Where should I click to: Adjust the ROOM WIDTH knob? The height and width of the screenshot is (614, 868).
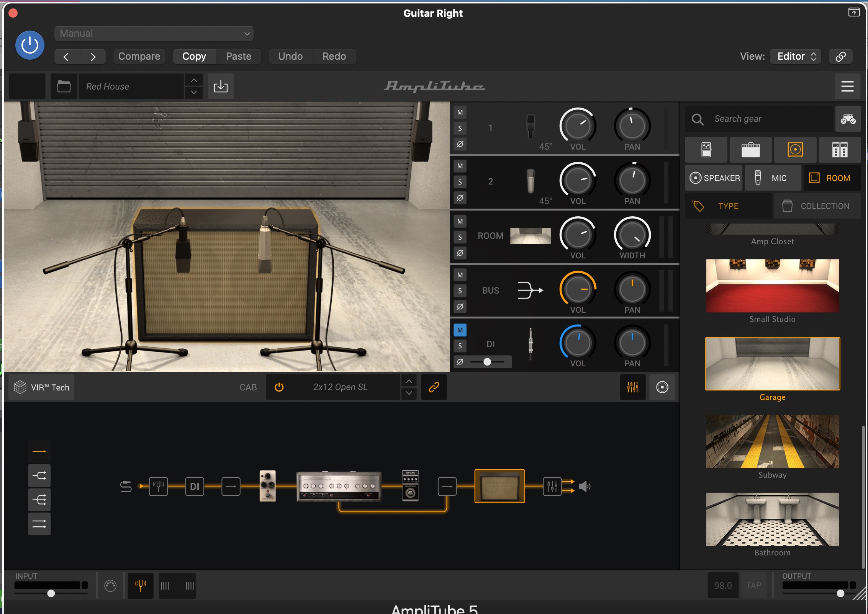tap(632, 235)
